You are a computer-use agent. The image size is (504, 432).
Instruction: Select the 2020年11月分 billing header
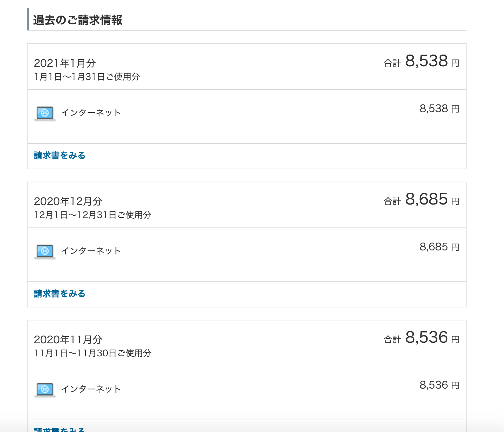coord(68,340)
